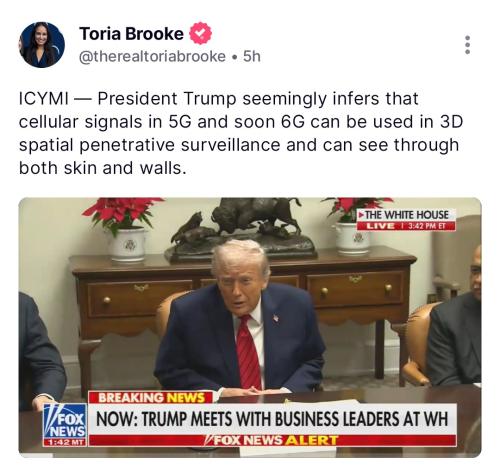Open the three-dot post options menu
Viewport: 500px width, 475px height.
pos(468,45)
